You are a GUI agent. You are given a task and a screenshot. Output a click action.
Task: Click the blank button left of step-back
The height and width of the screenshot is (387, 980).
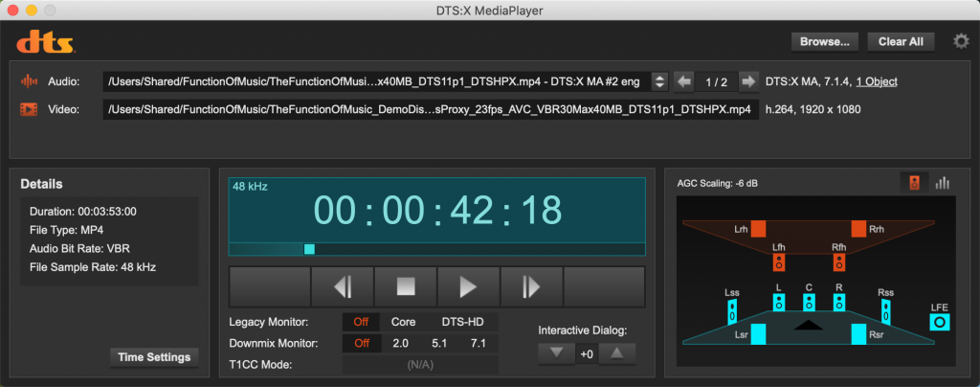click(x=270, y=287)
